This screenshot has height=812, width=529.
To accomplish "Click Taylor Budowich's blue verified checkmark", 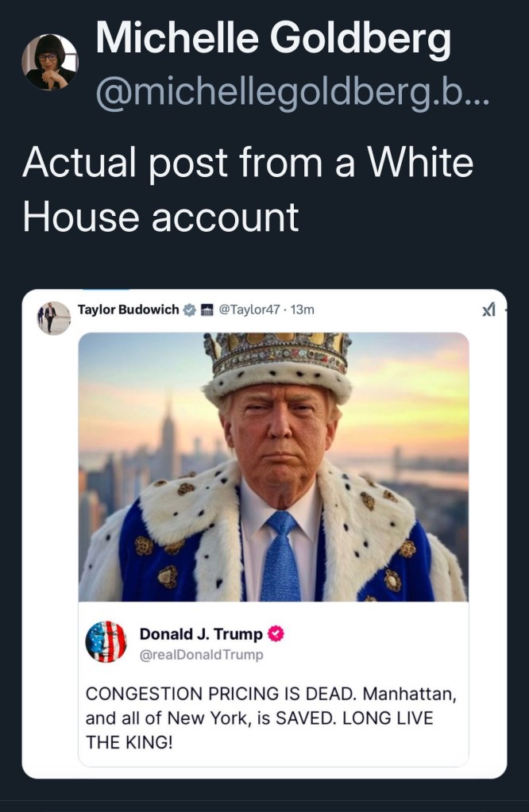I will click(x=190, y=310).
